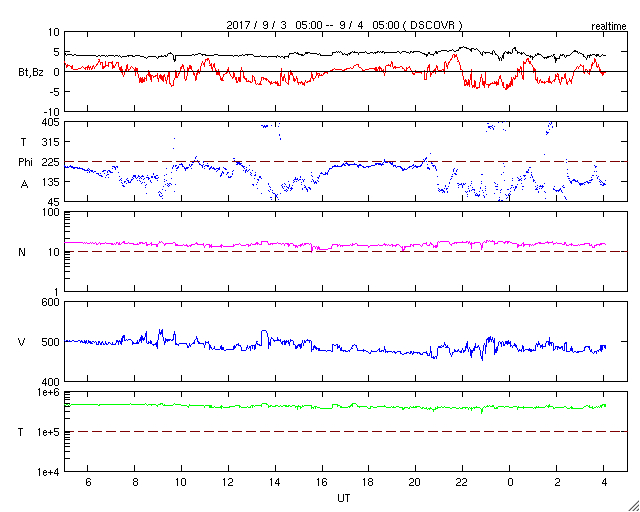Screen dimensions: 640x512
Task: Click the "N" density axis label
Action: (x=22, y=252)
